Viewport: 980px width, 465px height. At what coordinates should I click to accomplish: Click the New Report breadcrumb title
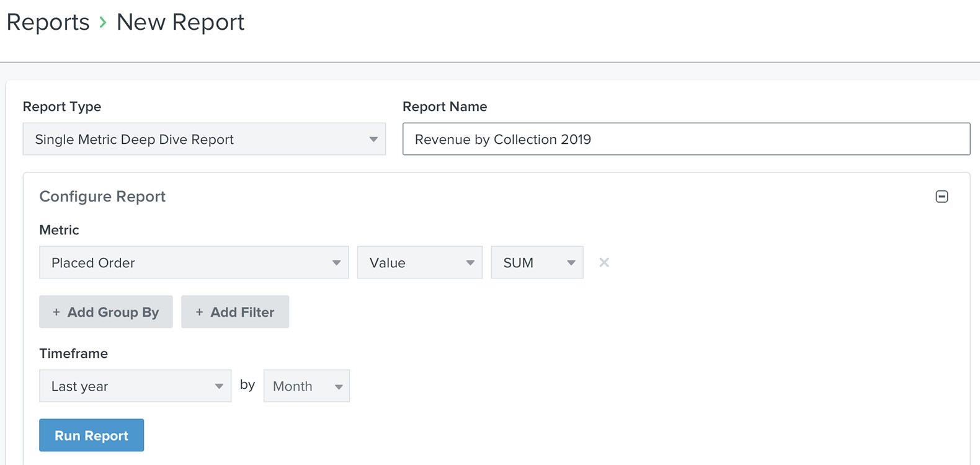[x=180, y=22]
